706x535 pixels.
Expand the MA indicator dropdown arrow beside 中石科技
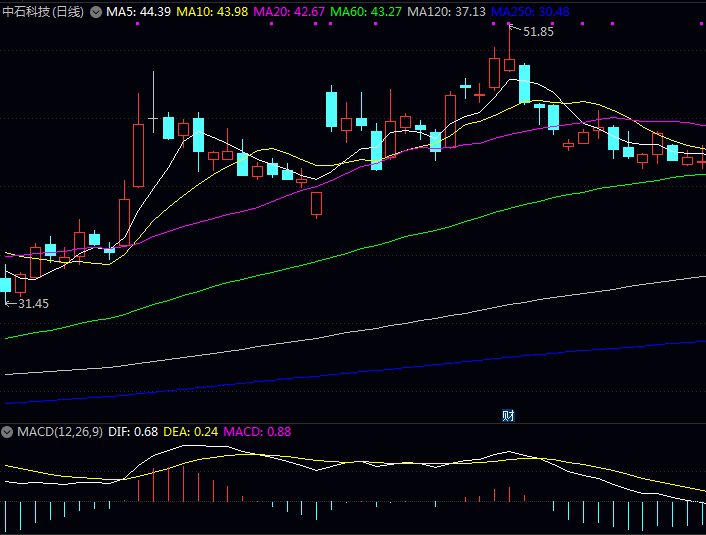[x=96, y=12]
